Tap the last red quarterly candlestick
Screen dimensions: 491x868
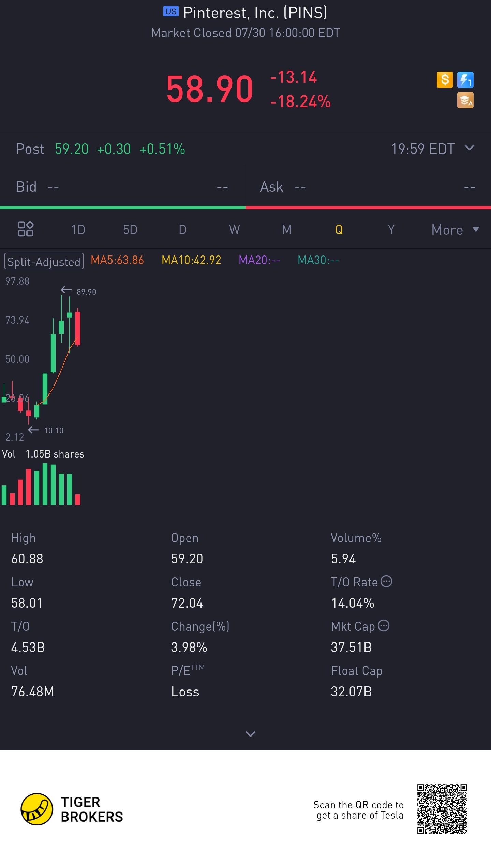(78, 327)
